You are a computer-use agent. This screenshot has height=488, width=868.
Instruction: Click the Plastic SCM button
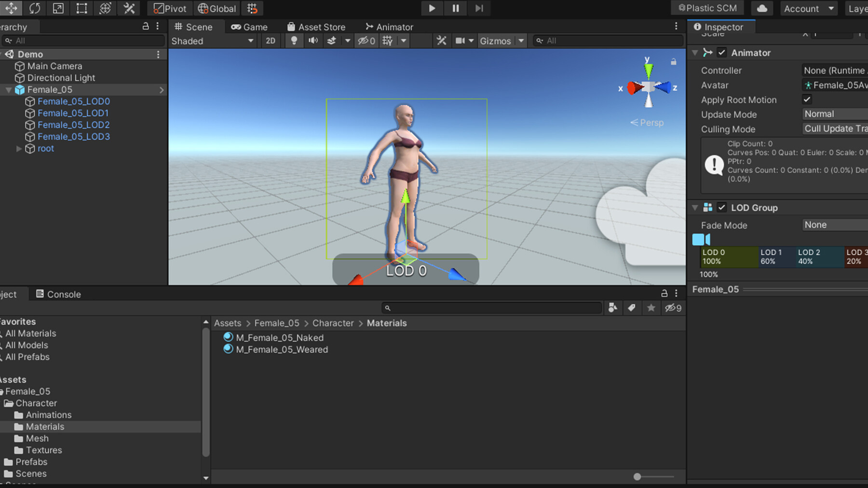point(706,8)
